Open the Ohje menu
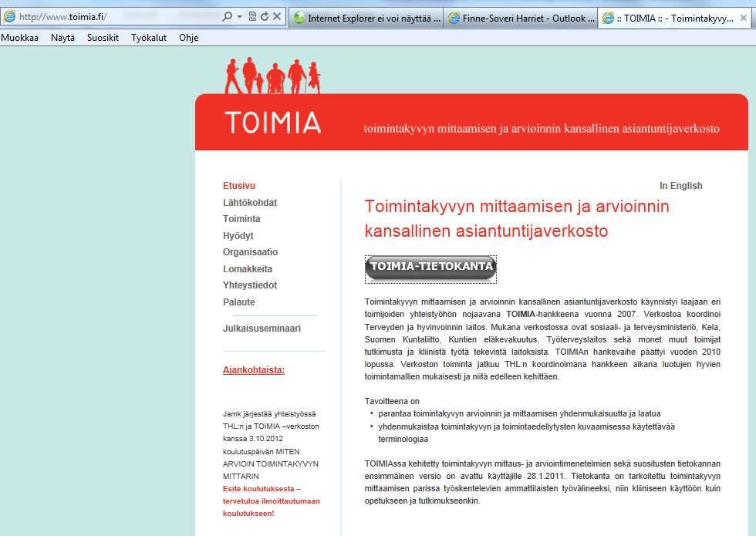756x536 pixels. [188, 38]
